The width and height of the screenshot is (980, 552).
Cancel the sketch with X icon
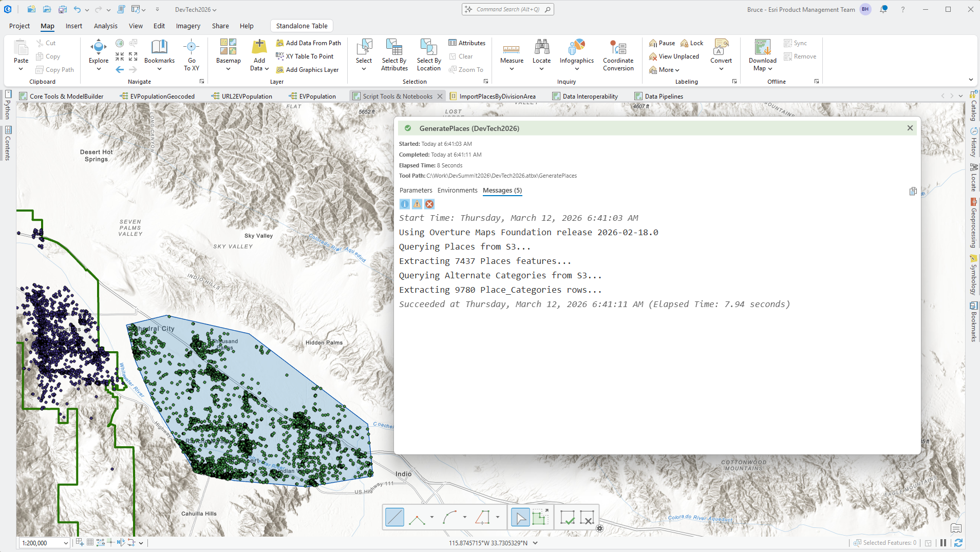pos(587,518)
